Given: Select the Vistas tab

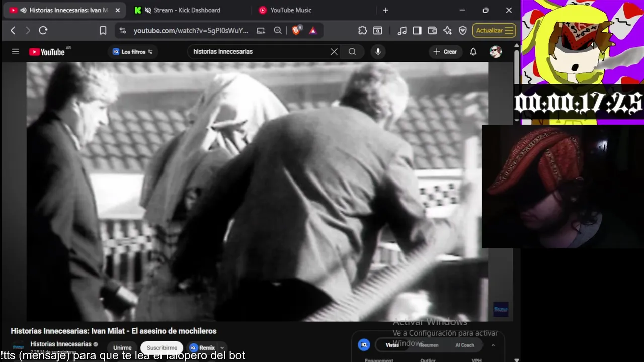Looking at the screenshot, I should pyautogui.click(x=392, y=345).
